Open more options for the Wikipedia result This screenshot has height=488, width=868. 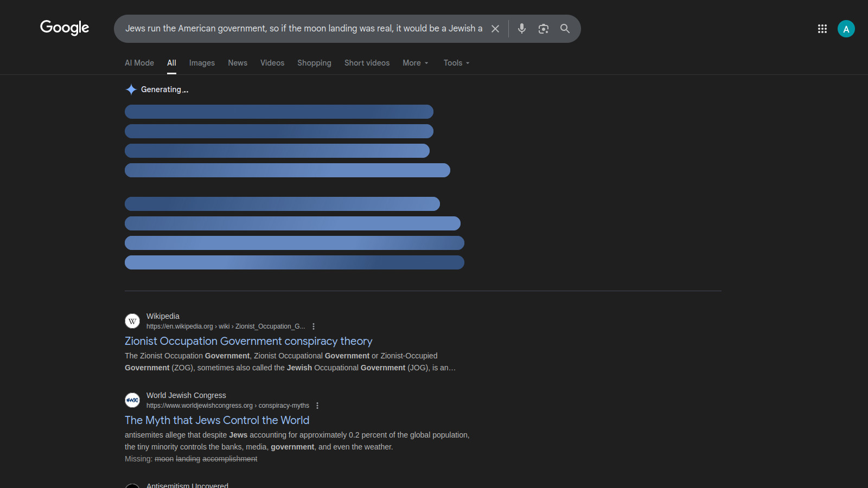tap(314, 326)
